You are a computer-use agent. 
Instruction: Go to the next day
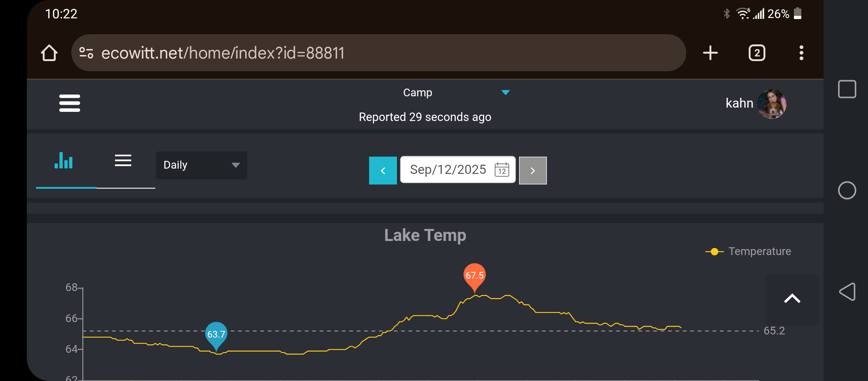(533, 171)
